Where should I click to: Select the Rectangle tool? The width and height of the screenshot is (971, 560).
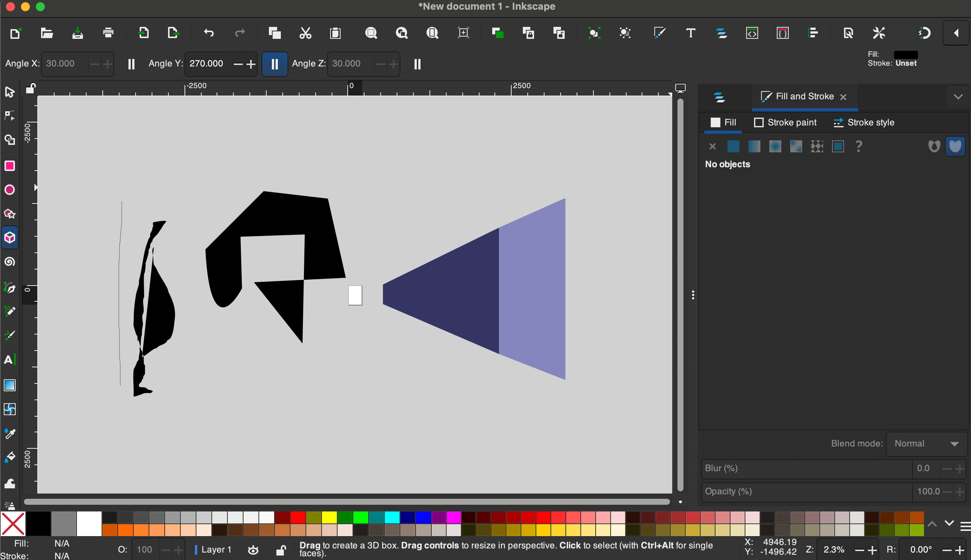click(10, 166)
